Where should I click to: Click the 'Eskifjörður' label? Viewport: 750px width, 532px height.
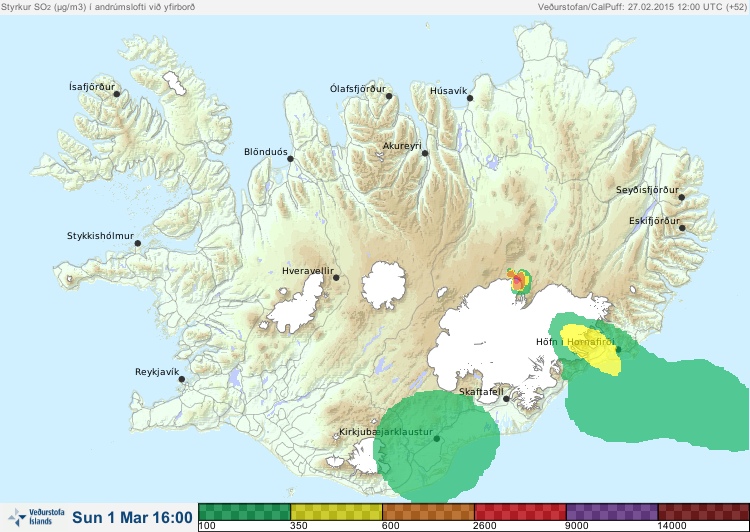click(x=654, y=221)
